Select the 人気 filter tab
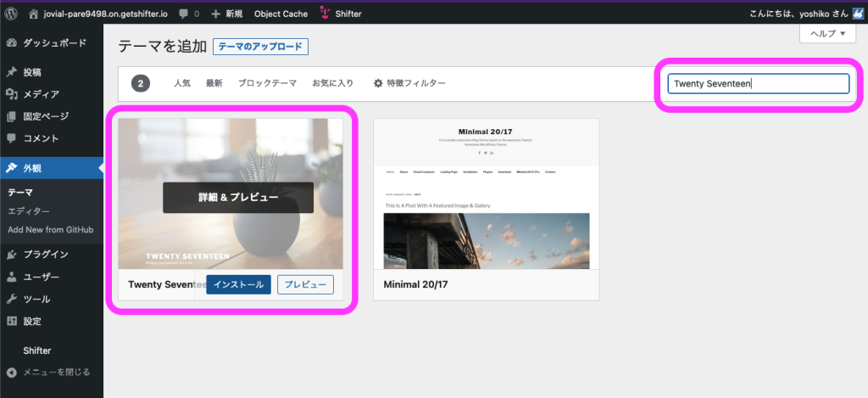Image resolution: width=868 pixels, height=398 pixels. (182, 83)
